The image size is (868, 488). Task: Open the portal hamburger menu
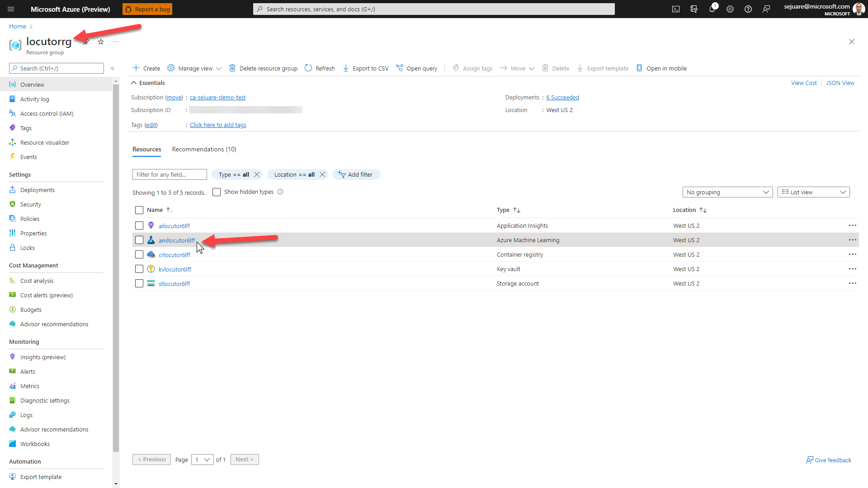click(x=11, y=9)
